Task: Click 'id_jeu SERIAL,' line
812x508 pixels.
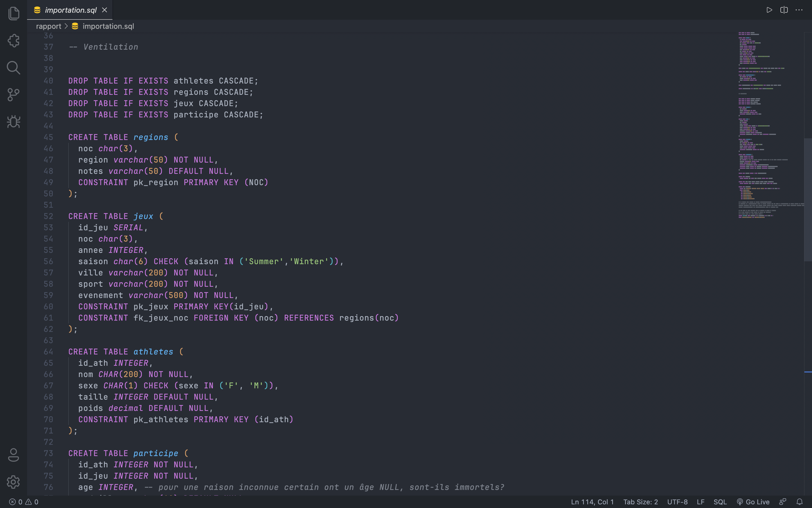Action: click(x=113, y=228)
